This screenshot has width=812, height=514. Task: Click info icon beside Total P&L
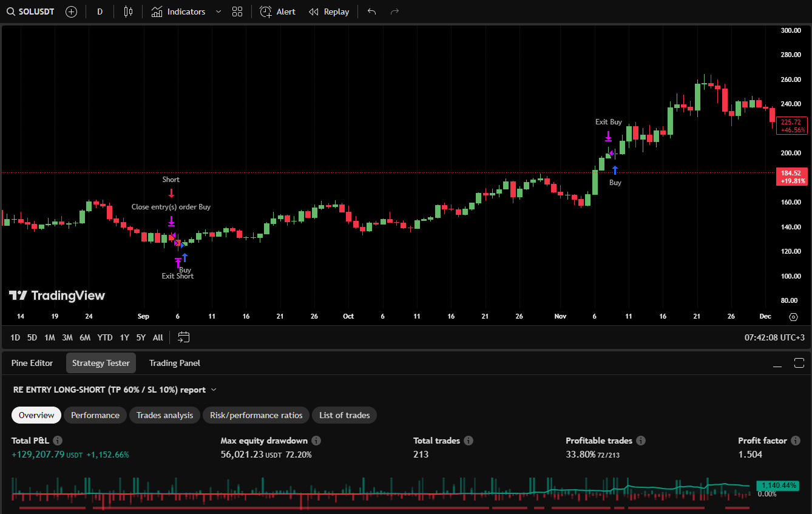(58, 441)
